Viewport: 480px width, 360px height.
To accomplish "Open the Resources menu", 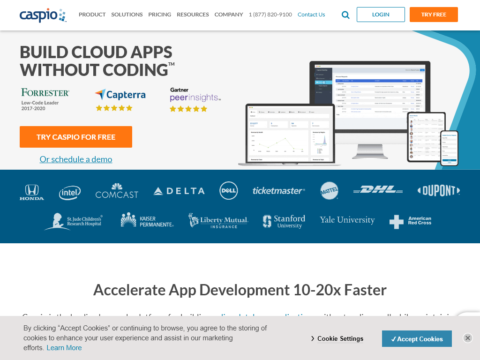I will click(x=193, y=15).
